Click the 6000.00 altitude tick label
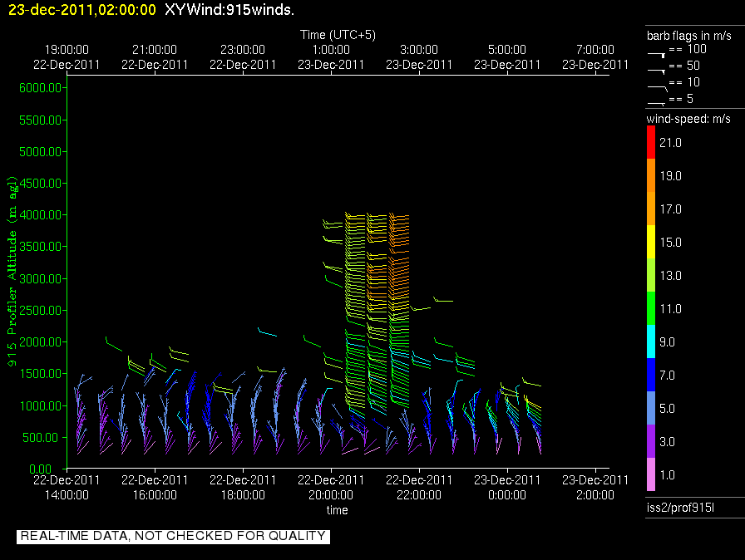The height and width of the screenshot is (560, 745). click(40, 88)
